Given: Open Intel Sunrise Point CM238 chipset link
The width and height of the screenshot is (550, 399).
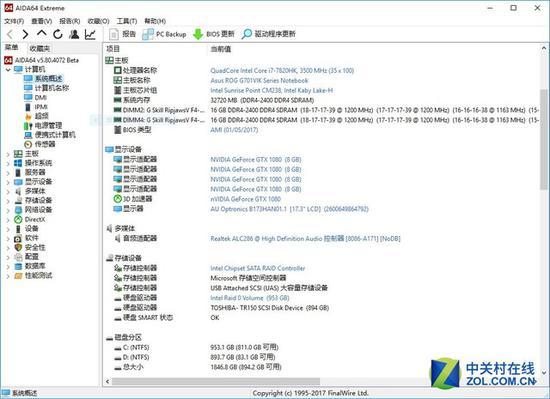Looking at the screenshot, I should [x=271, y=90].
